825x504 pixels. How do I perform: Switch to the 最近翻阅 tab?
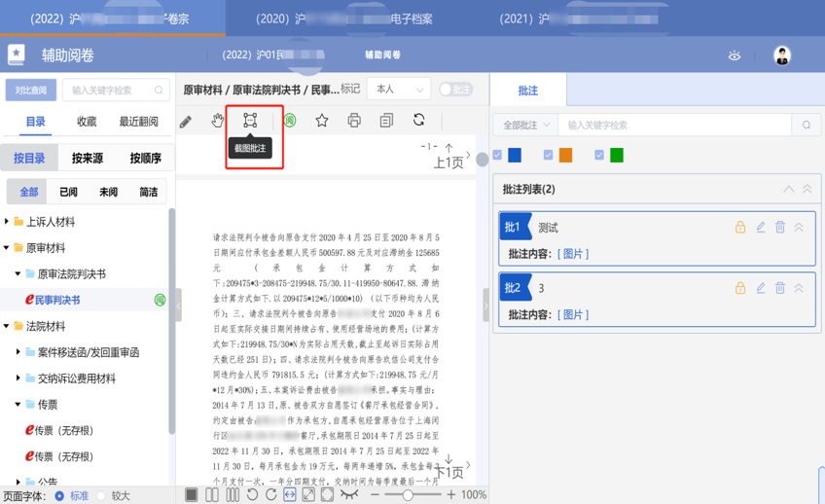click(x=138, y=122)
